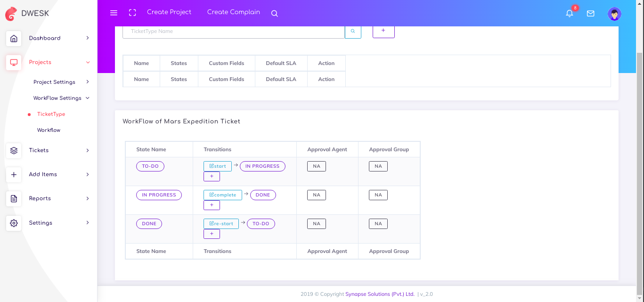Select Create Complain in top bar
Image resolution: width=644 pixels, height=302 pixels.
coord(234,12)
